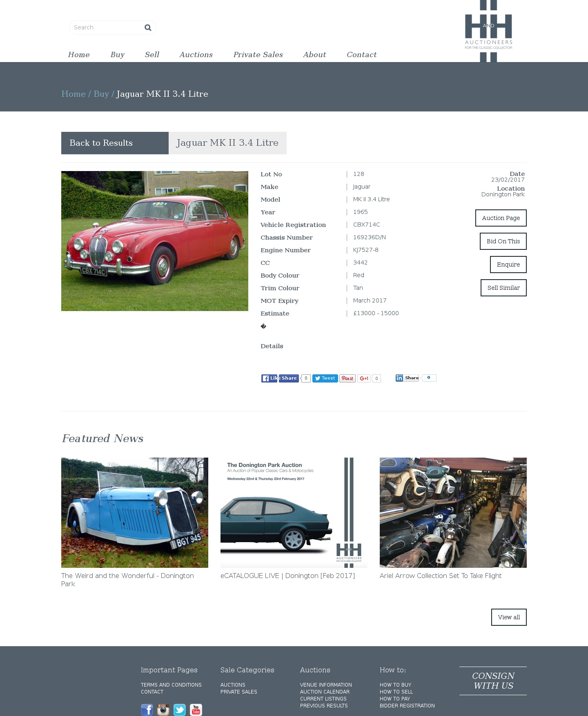Viewport: 588px width, 716px height.
Task: Open the footer Contact link
Action: click(152, 692)
